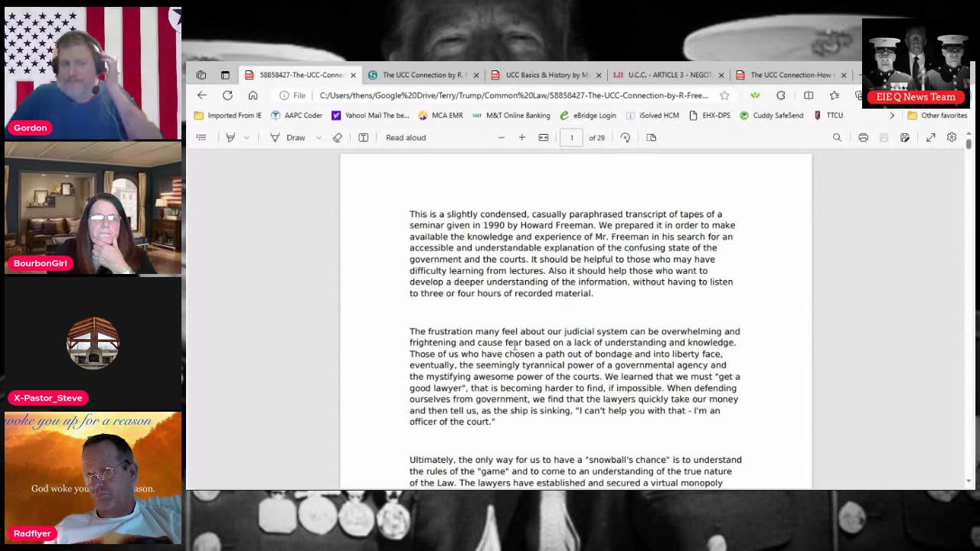The image size is (980, 551).
Task: Open the workspaces icon left of the tabs
Action: pyautogui.click(x=201, y=75)
